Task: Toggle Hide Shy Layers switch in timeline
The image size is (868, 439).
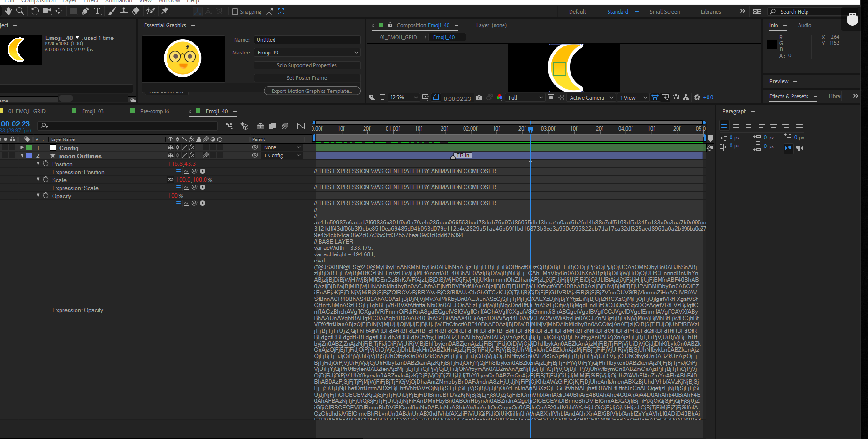Action: (x=260, y=126)
